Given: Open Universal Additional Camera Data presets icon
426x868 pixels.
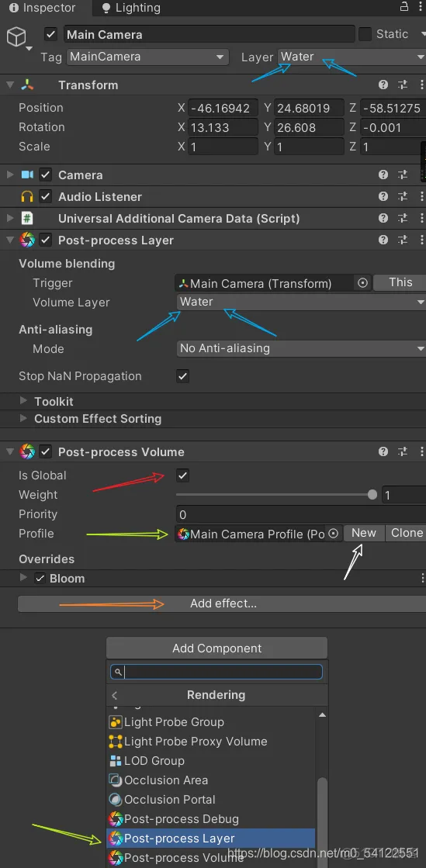Looking at the screenshot, I should (403, 218).
